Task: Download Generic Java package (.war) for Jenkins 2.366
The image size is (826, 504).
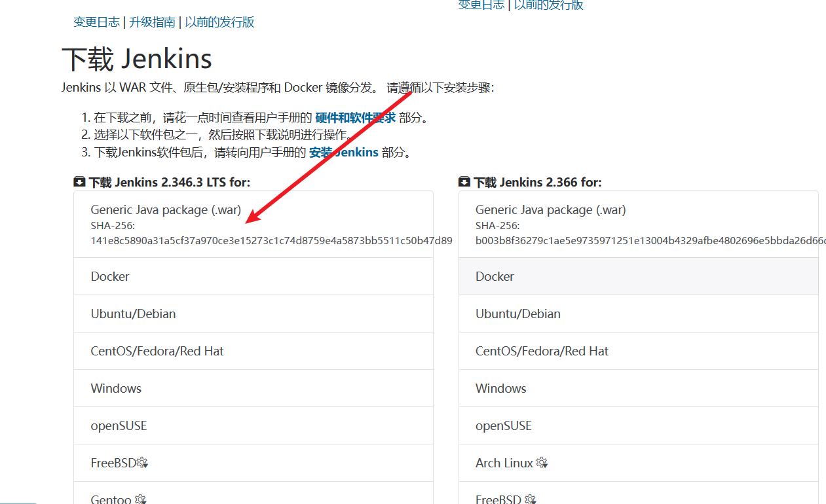Action: (x=550, y=210)
